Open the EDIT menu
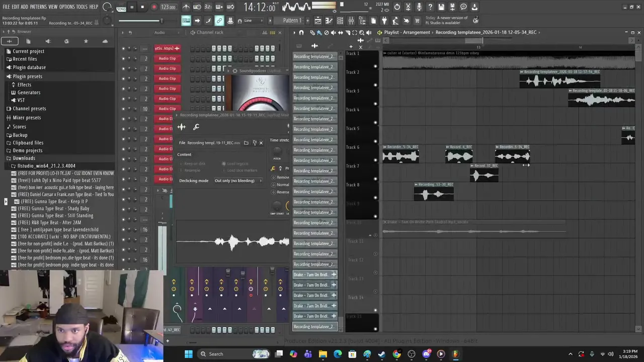 16,7
